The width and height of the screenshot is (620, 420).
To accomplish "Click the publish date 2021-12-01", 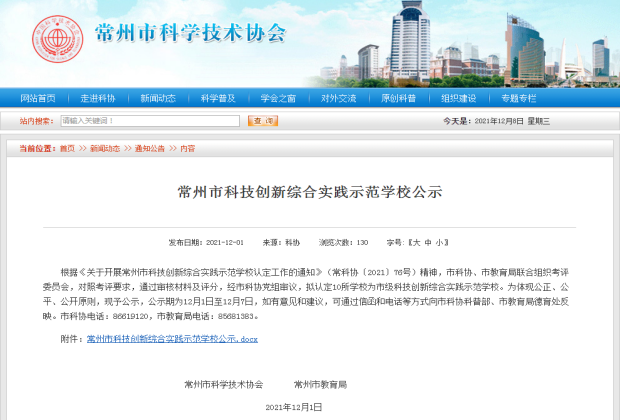I will tap(225, 243).
